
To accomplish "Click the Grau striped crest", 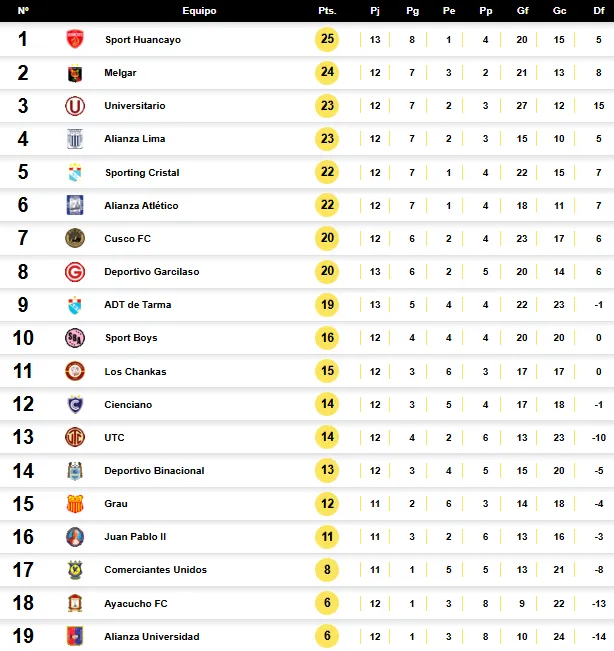I will [75, 504].
